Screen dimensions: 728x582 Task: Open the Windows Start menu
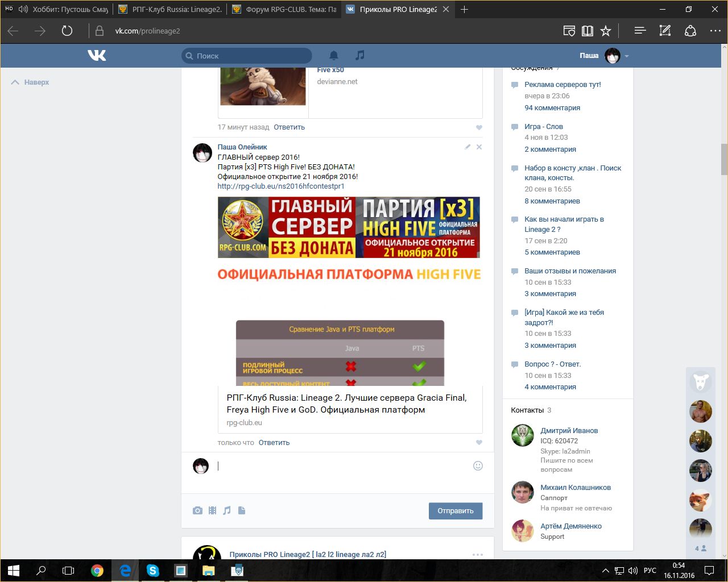(x=14, y=571)
